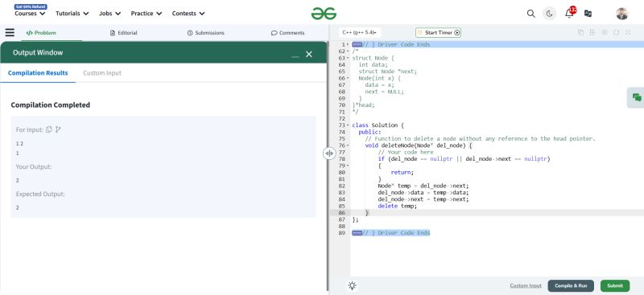Switch to the Editorial tab
Viewport: 644px width, 295px height.
pos(124,33)
